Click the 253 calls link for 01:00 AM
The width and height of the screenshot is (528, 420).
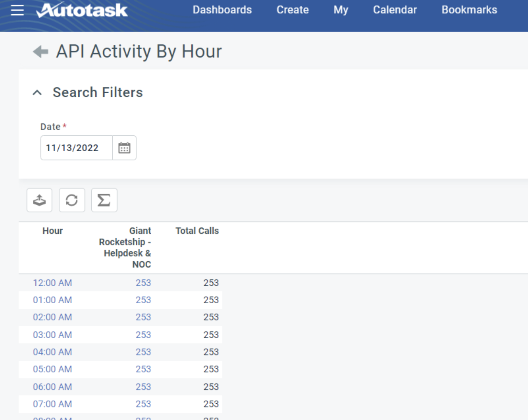pyautogui.click(x=143, y=300)
